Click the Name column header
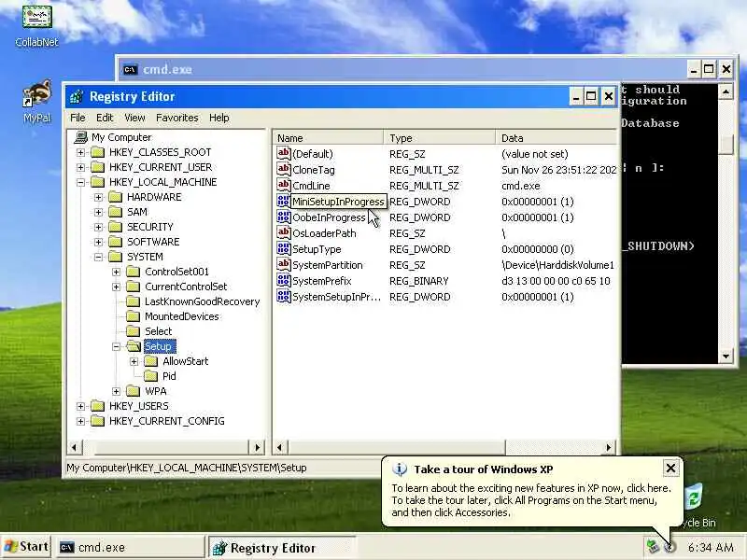The image size is (747, 560). point(329,138)
